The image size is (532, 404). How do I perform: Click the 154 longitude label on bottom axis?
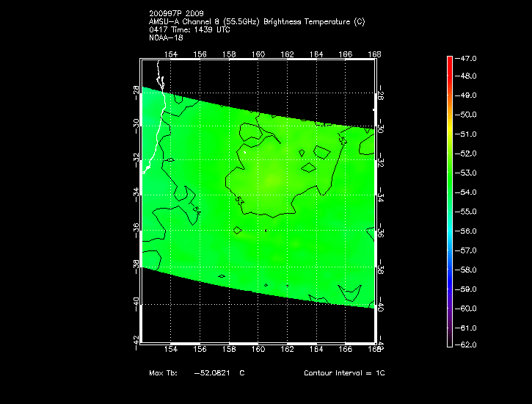(x=171, y=350)
